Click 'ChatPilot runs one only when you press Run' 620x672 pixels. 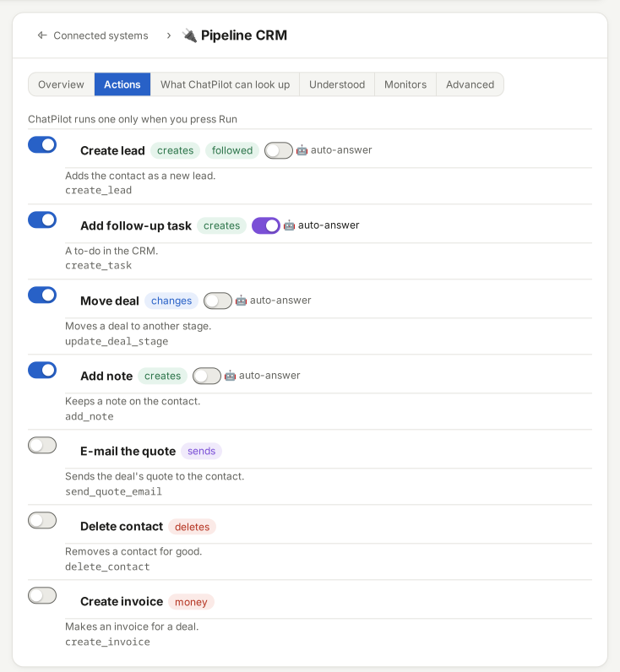click(x=133, y=119)
